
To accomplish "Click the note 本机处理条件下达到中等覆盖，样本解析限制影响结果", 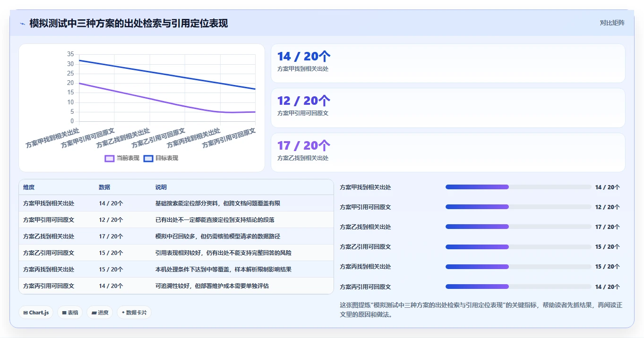I will point(223,270).
